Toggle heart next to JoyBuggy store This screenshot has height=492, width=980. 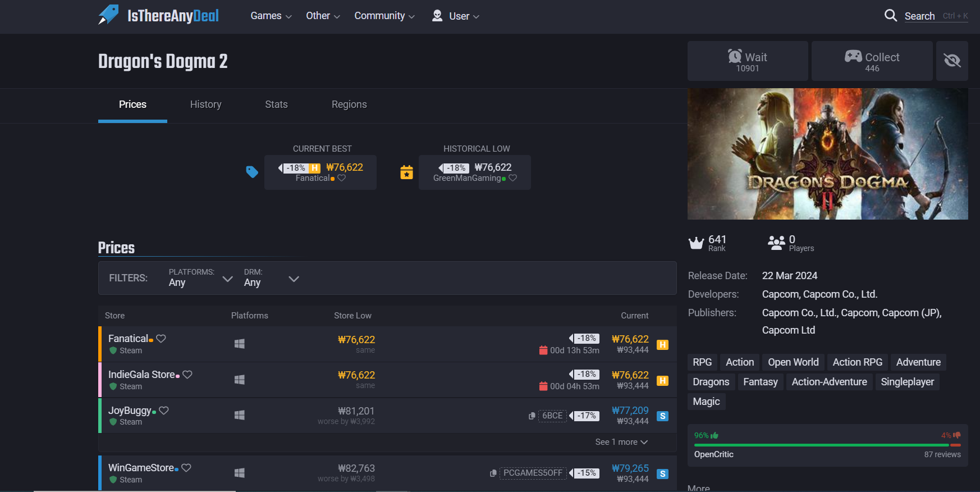[164, 411]
